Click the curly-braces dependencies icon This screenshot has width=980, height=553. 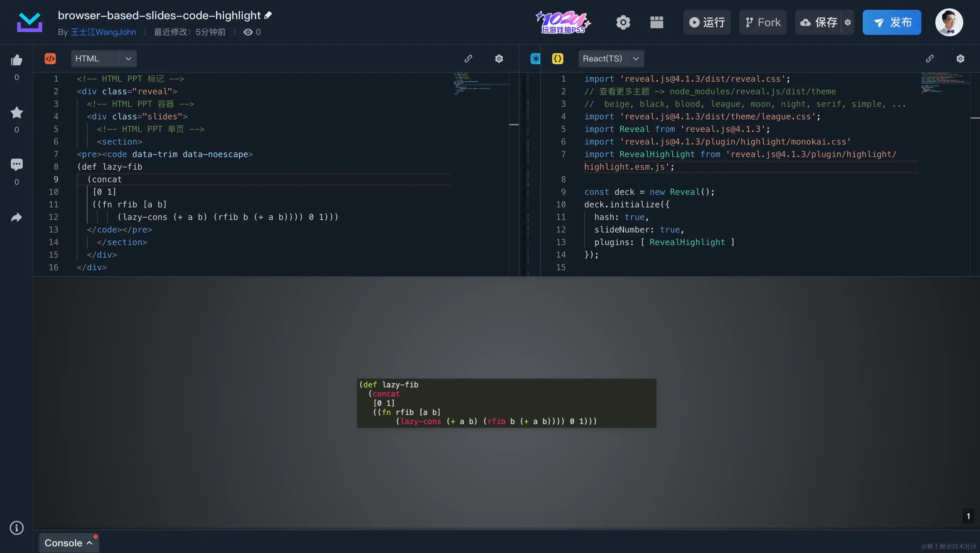(x=557, y=59)
